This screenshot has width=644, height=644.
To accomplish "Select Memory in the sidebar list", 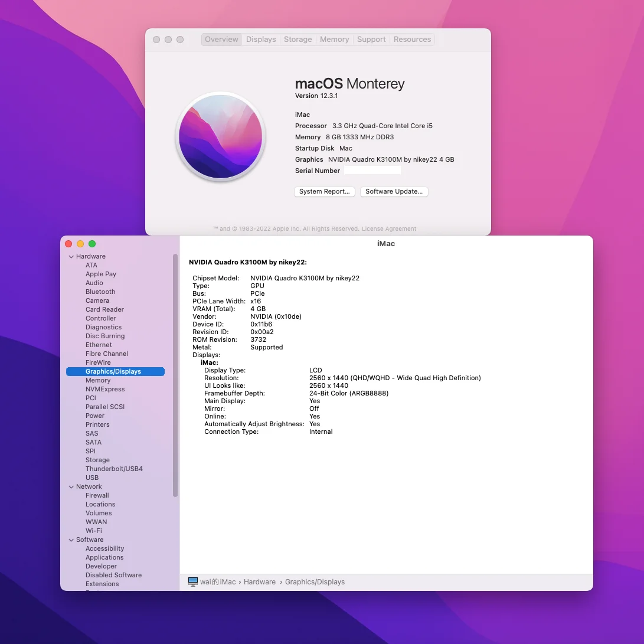I will 98,380.
